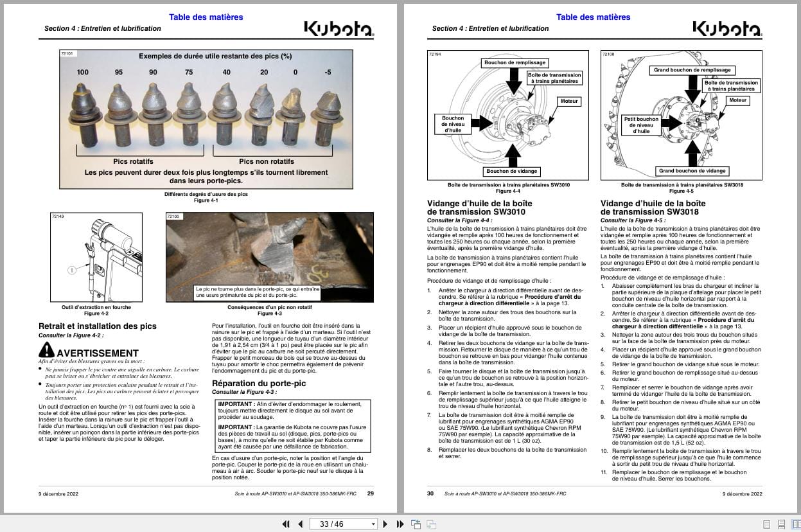Switch to continuous page layout
The height and width of the screenshot is (532, 801).
(781, 524)
